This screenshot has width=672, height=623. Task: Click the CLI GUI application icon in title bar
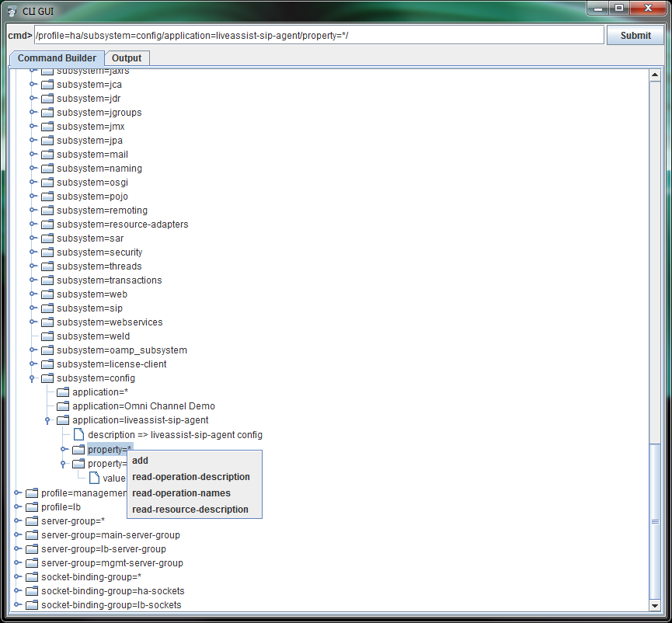[x=12, y=11]
